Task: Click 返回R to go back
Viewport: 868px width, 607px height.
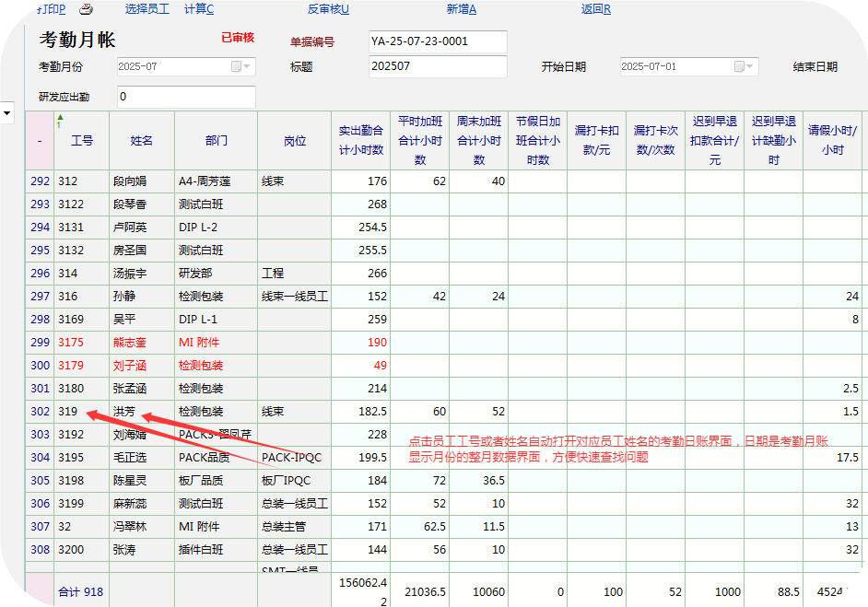Action: pos(595,9)
